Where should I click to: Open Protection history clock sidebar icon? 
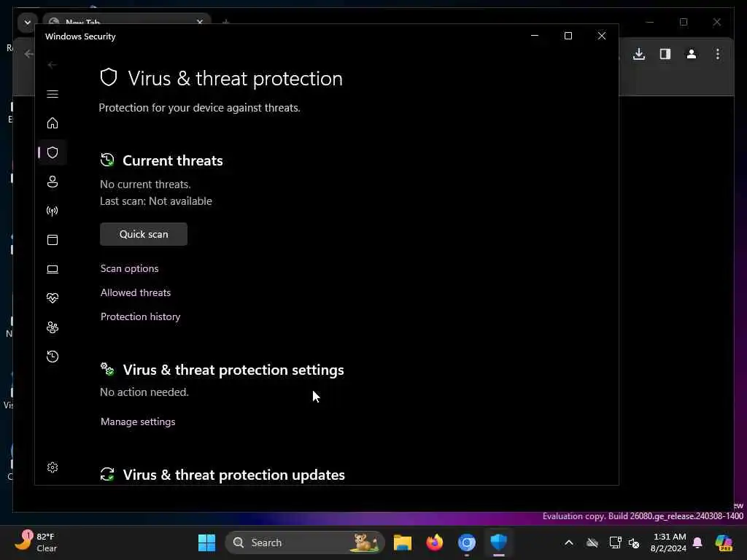53,356
